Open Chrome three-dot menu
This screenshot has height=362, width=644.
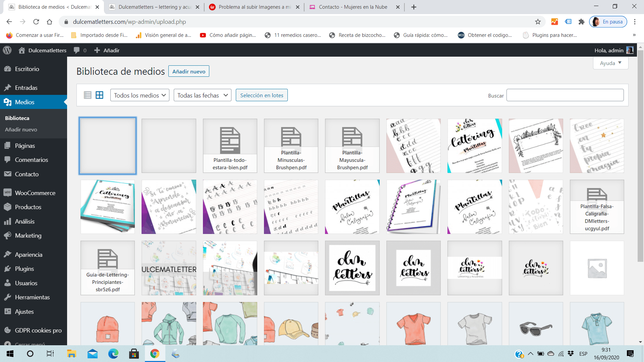635,22
